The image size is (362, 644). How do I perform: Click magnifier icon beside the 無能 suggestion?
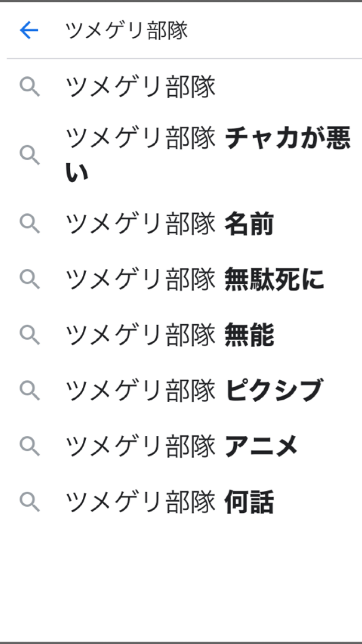click(29, 335)
